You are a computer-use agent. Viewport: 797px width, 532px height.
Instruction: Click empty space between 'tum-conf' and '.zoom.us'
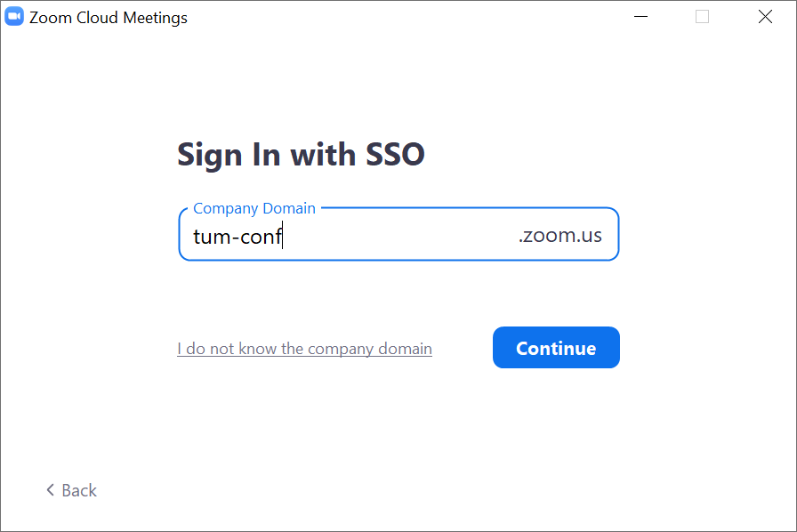pos(400,237)
